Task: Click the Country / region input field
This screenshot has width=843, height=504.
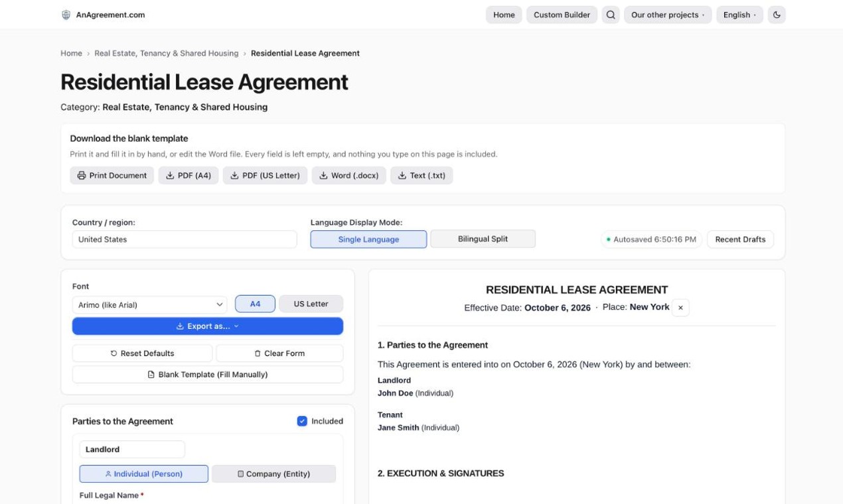Action: point(185,239)
